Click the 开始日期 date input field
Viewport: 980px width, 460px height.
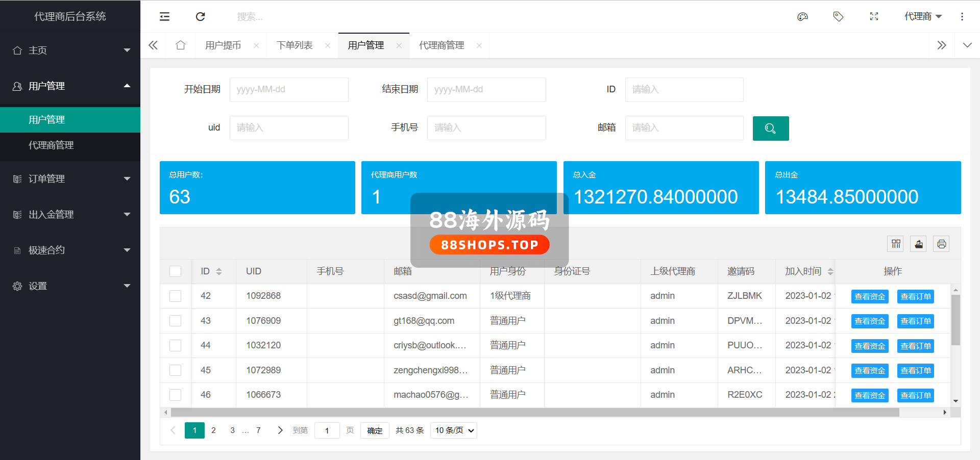289,90
